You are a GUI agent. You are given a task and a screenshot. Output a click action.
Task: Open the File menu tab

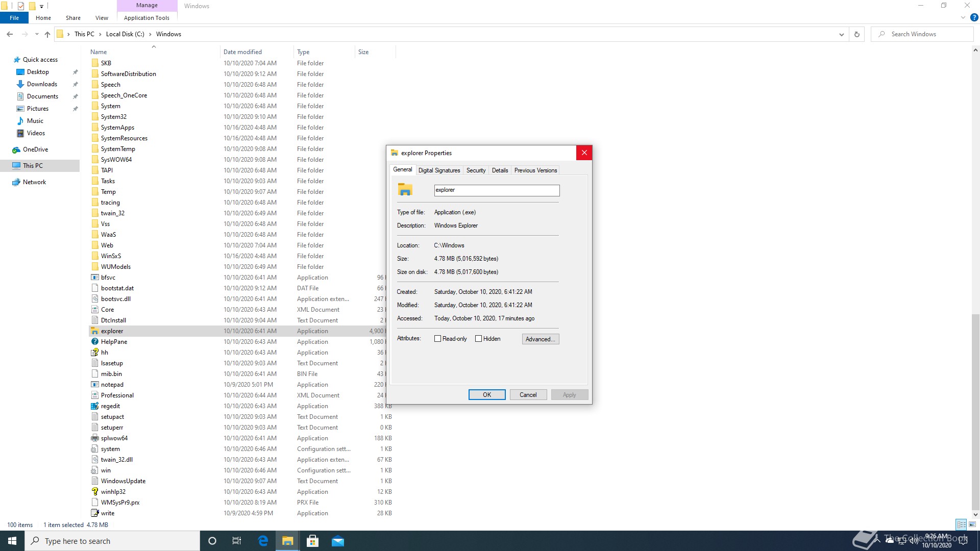(14, 18)
